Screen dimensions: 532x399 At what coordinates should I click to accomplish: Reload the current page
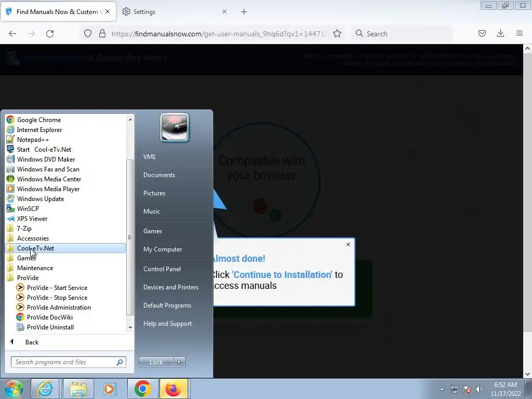click(50, 34)
